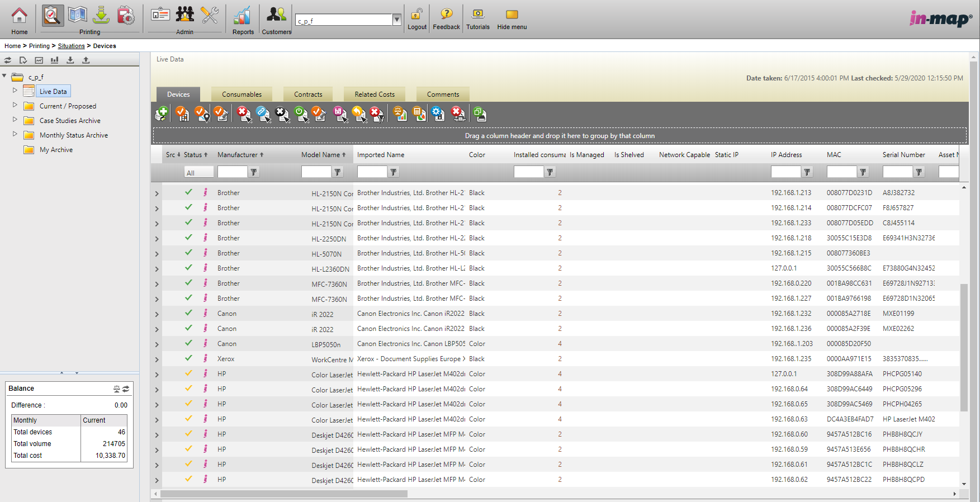Open the Situations clipboard-magnifier icon under Printing

tap(53, 16)
